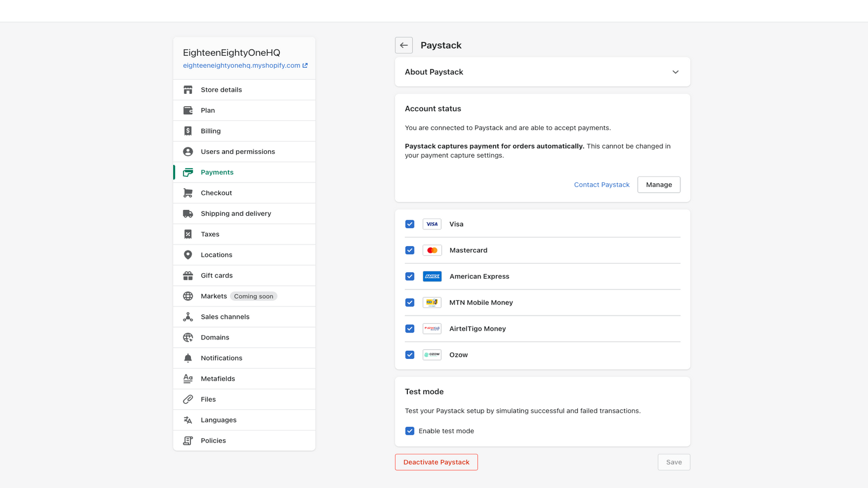Click the Visa card logo
Image resolution: width=868 pixels, height=488 pixels.
click(x=432, y=224)
